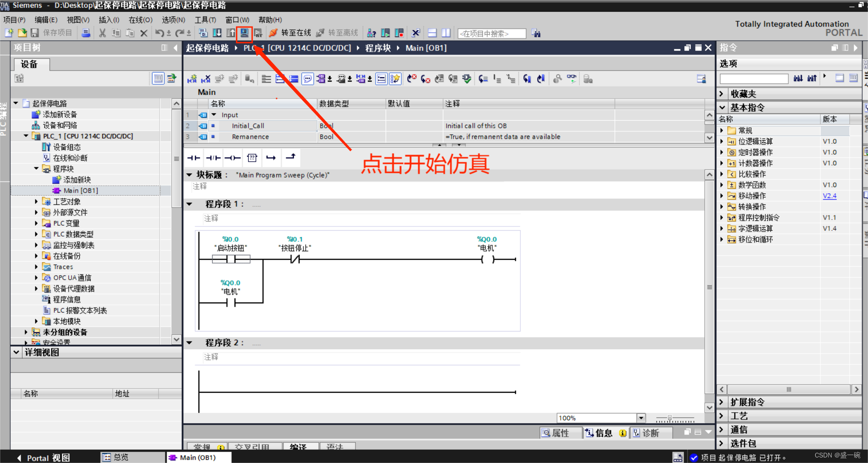Image resolution: width=868 pixels, height=463 pixels.
Task: Click the Delete network icon in editor toolbar
Action: pos(206,79)
